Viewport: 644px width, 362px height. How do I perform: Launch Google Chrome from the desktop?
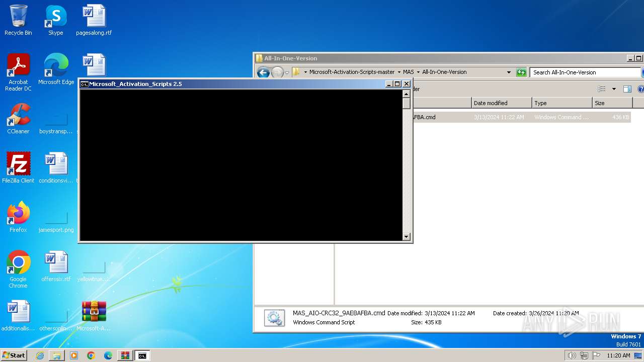pyautogui.click(x=18, y=269)
